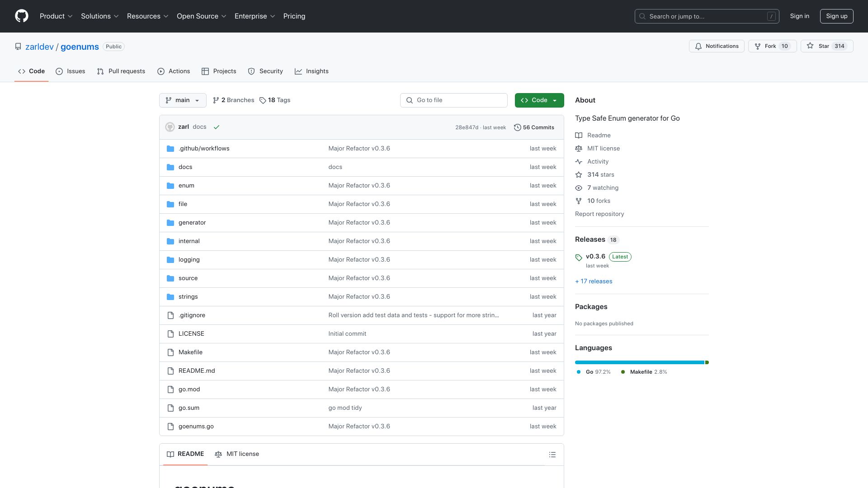Select the MIT license tab below file list
The height and width of the screenshot is (488, 868).
click(237, 454)
